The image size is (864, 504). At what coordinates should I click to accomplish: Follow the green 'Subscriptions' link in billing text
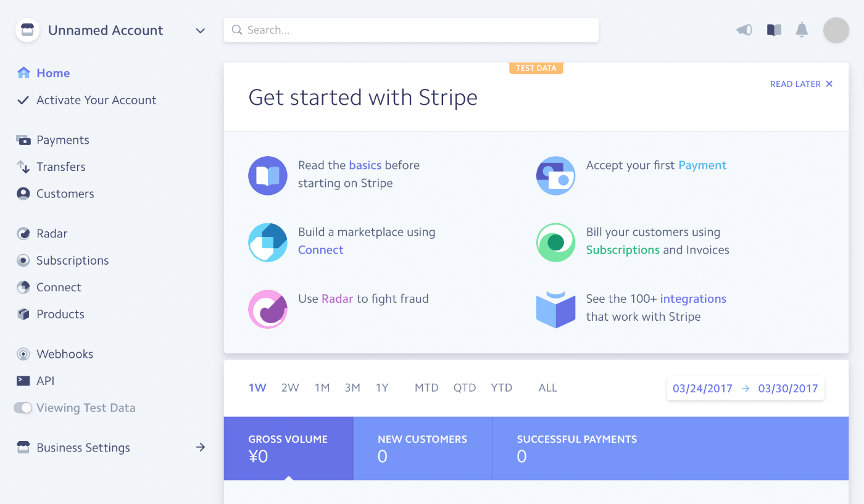click(x=623, y=250)
